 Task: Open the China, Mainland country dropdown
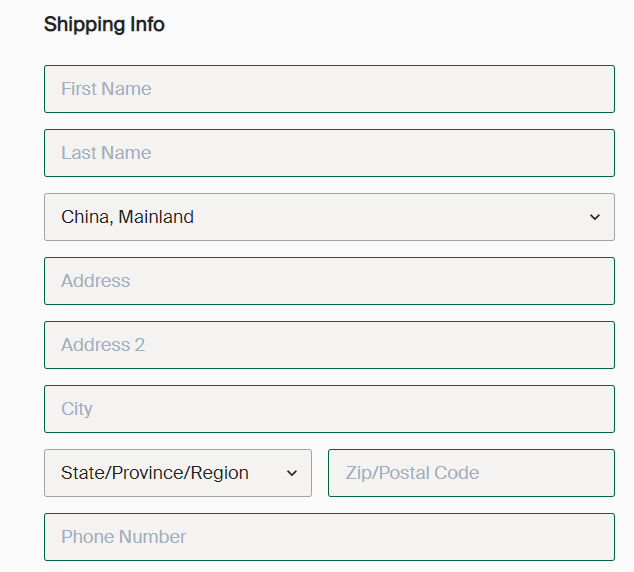pyautogui.click(x=329, y=217)
